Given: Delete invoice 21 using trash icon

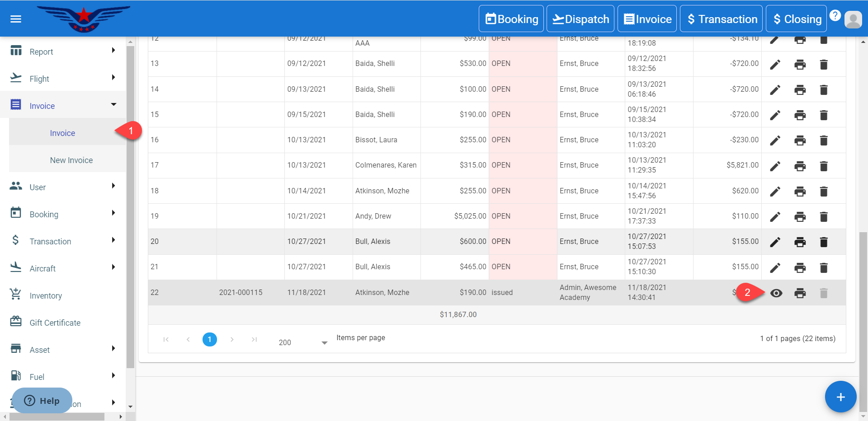Looking at the screenshot, I should [823, 268].
